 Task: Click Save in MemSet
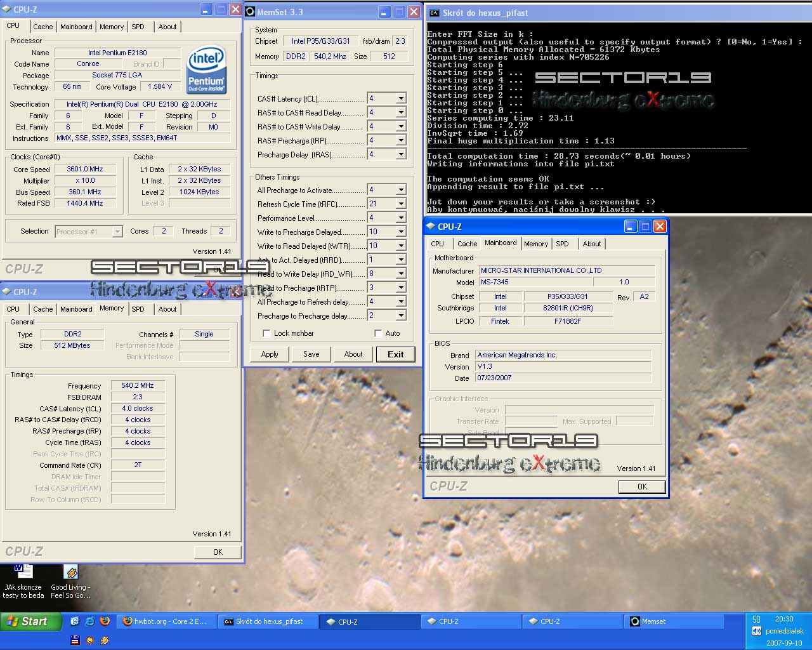(311, 354)
